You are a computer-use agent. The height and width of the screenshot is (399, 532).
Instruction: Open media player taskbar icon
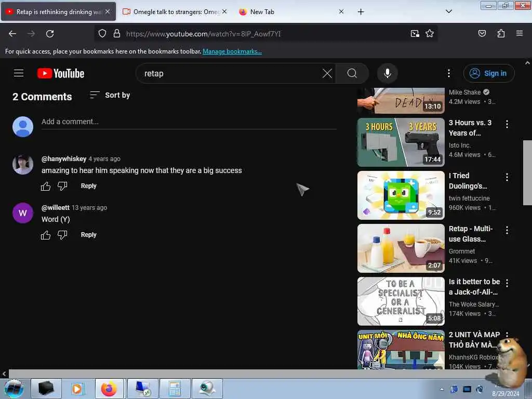77,389
